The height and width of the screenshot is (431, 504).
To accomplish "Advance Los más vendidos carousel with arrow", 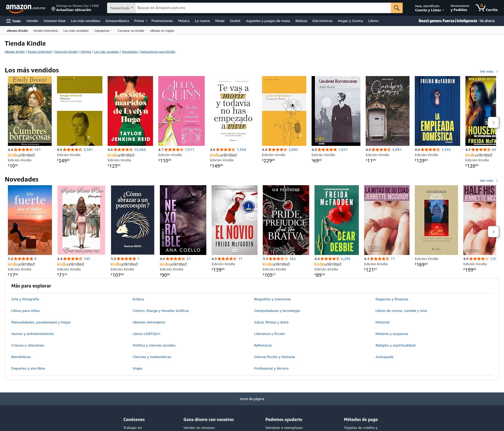I will 493,123.
